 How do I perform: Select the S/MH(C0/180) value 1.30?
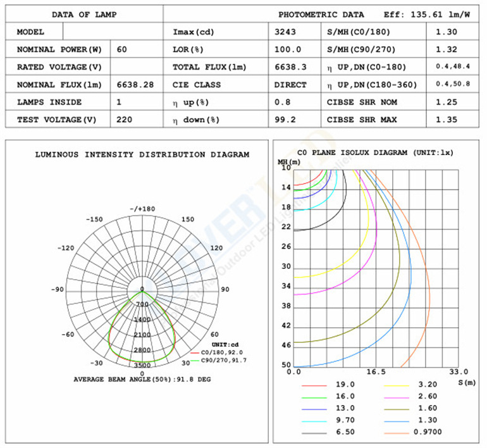tap(447, 32)
